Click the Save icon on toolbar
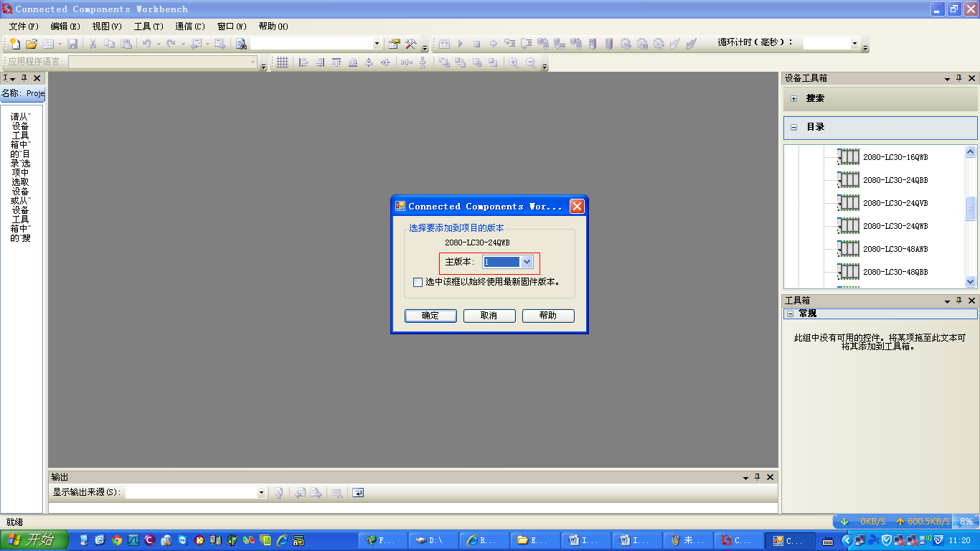Image resolution: width=980 pixels, height=551 pixels. click(x=72, y=43)
